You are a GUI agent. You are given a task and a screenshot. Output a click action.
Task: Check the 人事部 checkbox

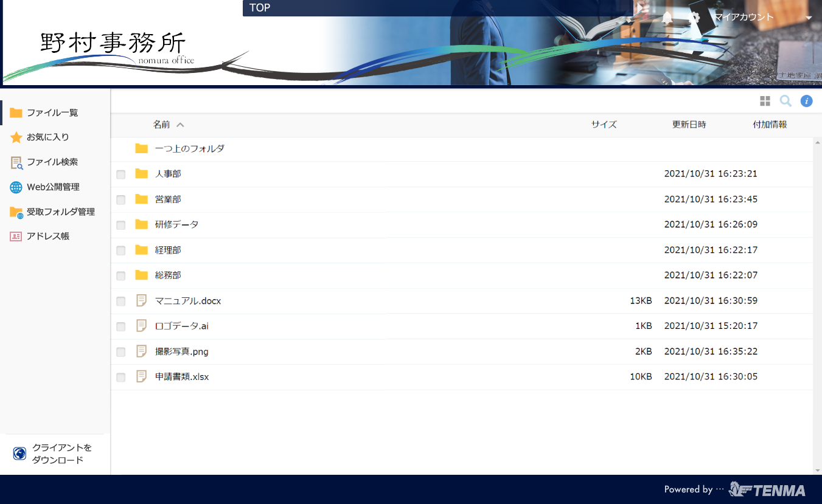click(x=121, y=174)
